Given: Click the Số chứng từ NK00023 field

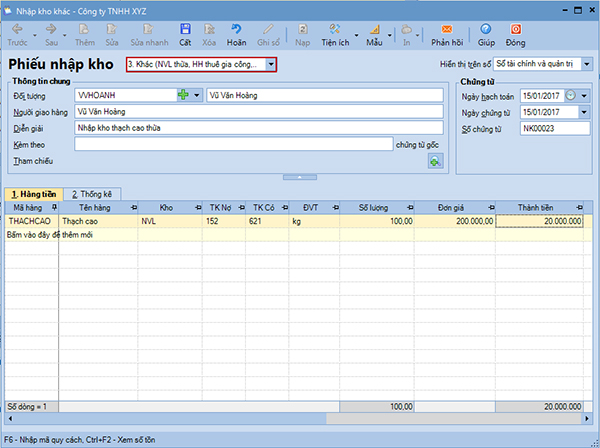Looking at the screenshot, I should pyautogui.click(x=548, y=128).
